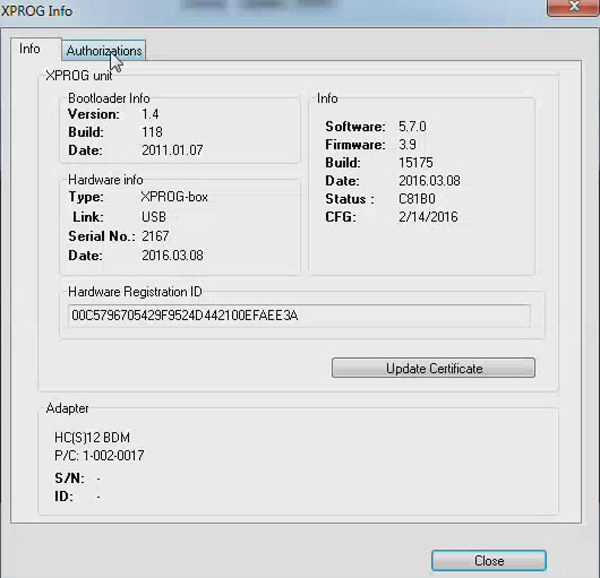Click the Software label
The width and height of the screenshot is (600, 578).
coord(355,126)
